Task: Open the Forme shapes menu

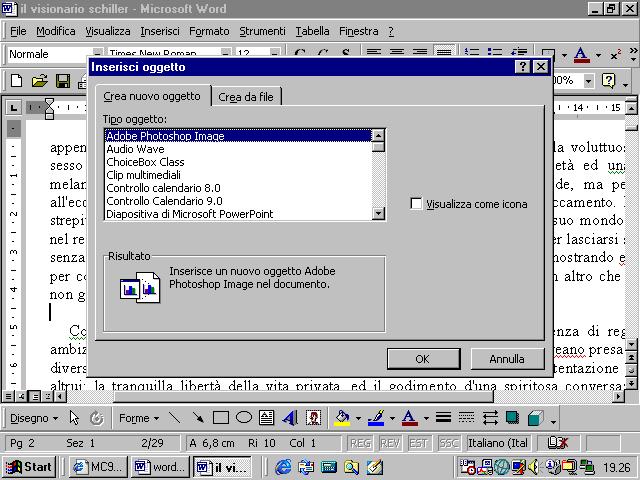Action: 139,418
